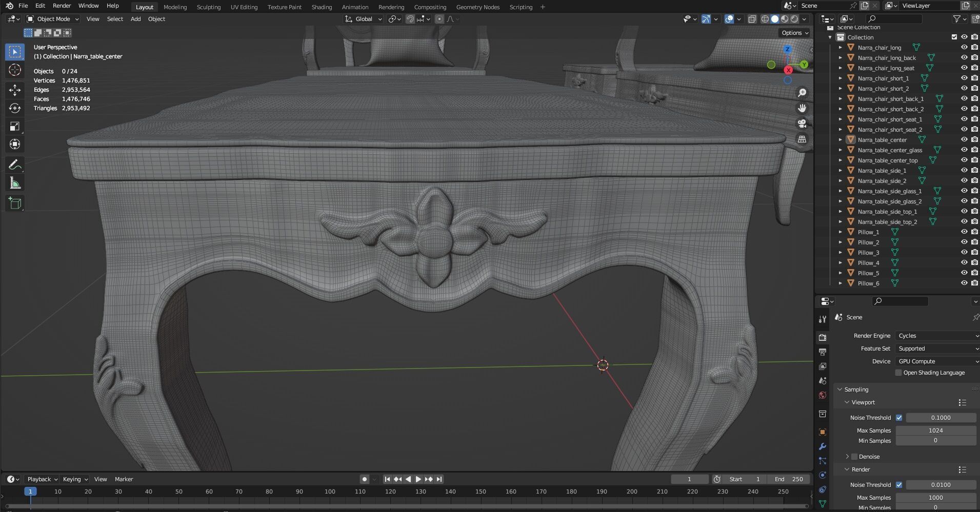Enable Open Shading Language checkbox
Screen dimensions: 980x512
point(898,373)
